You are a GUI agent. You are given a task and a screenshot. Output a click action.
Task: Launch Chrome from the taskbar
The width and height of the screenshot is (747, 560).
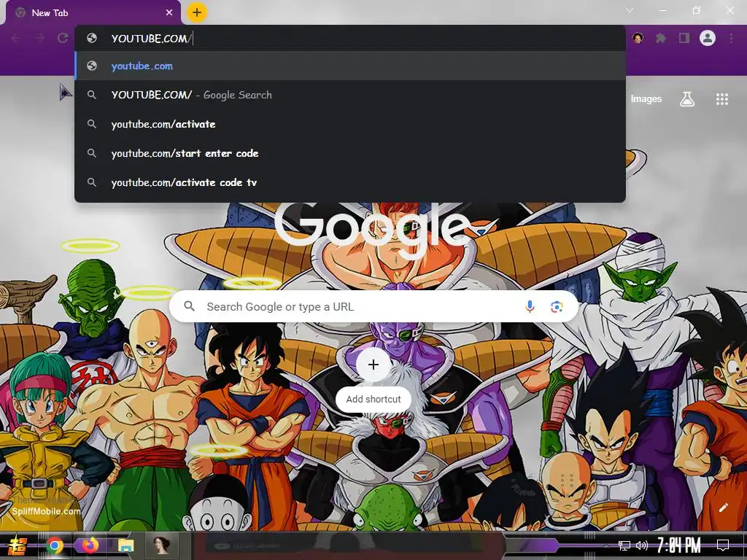(x=55, y=545)
